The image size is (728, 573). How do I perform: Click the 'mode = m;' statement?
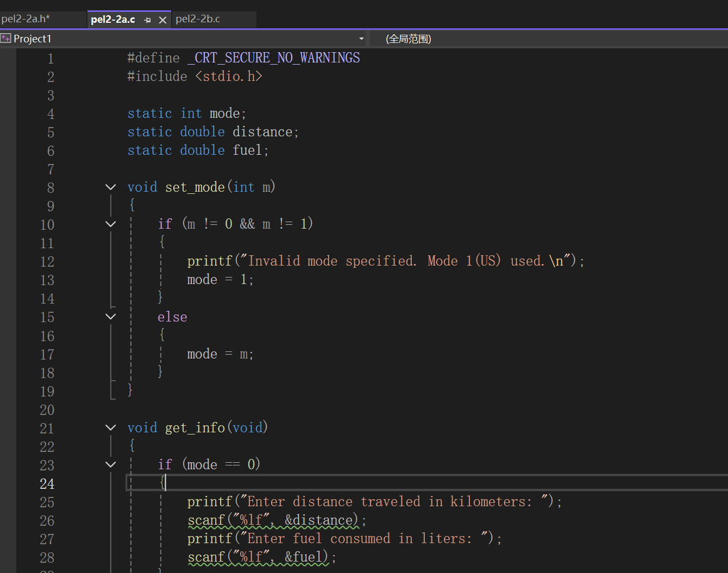coord(221,354)
